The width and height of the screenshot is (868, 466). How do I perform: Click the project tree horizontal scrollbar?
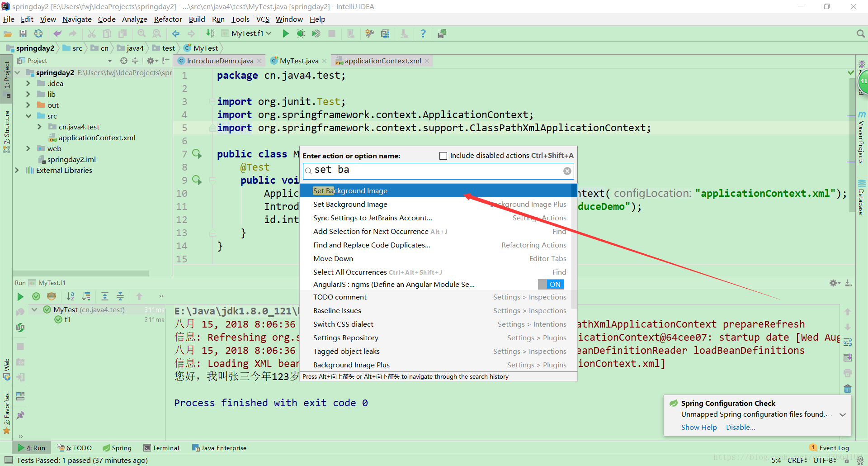tap(81, 273)
